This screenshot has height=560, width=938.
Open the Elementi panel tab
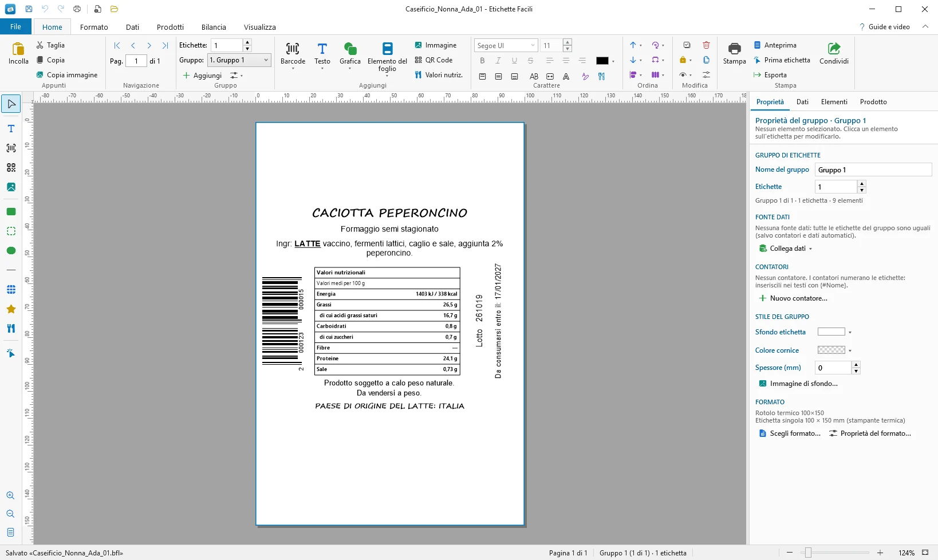[x=834, y=102]
